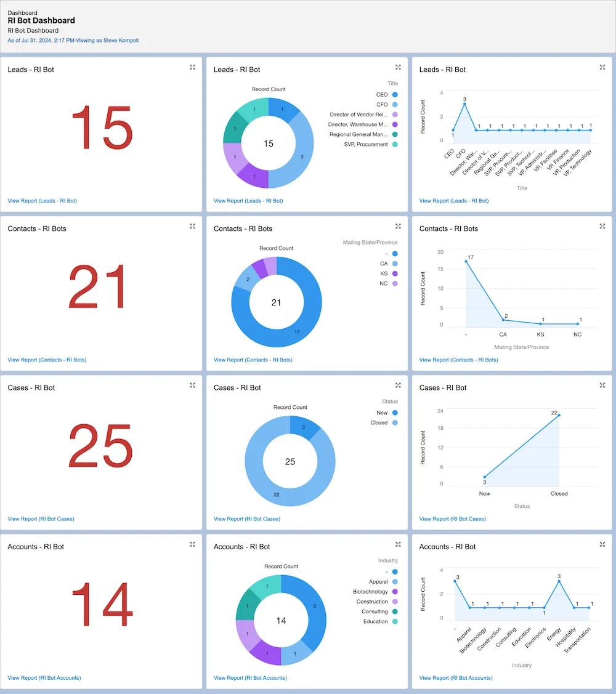The width and height of the screenshot is (616, 694).
Task: Select 'Regional General Man...' legend label
Action: [x=359, y=134]
